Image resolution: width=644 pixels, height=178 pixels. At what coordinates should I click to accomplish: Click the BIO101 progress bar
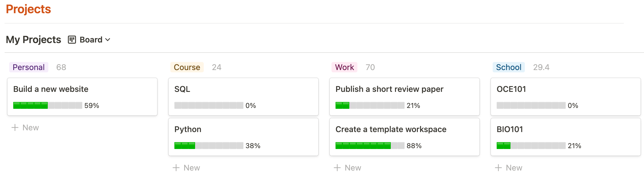531,146
